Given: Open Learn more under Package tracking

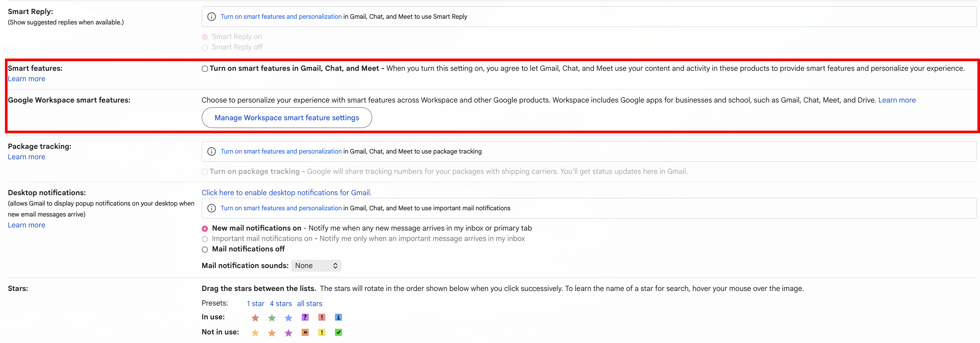Looking at the screenshot, I should pos(26,157).
